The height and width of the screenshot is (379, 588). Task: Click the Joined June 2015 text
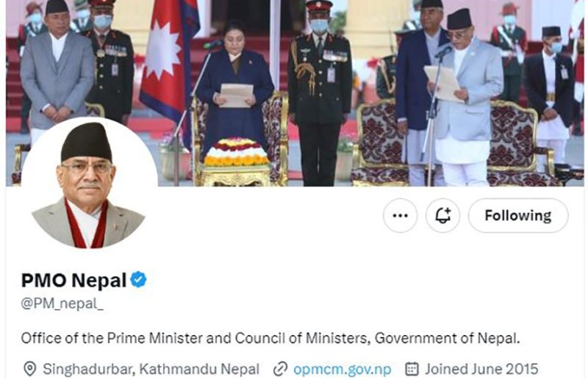click(x=481, y=369)
